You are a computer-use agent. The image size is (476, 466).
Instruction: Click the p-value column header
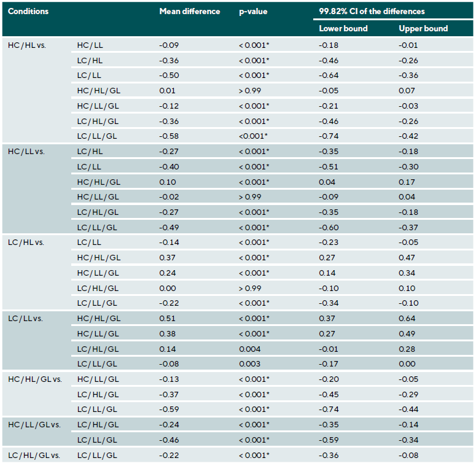pyautogui.click(x=252, y=12)
